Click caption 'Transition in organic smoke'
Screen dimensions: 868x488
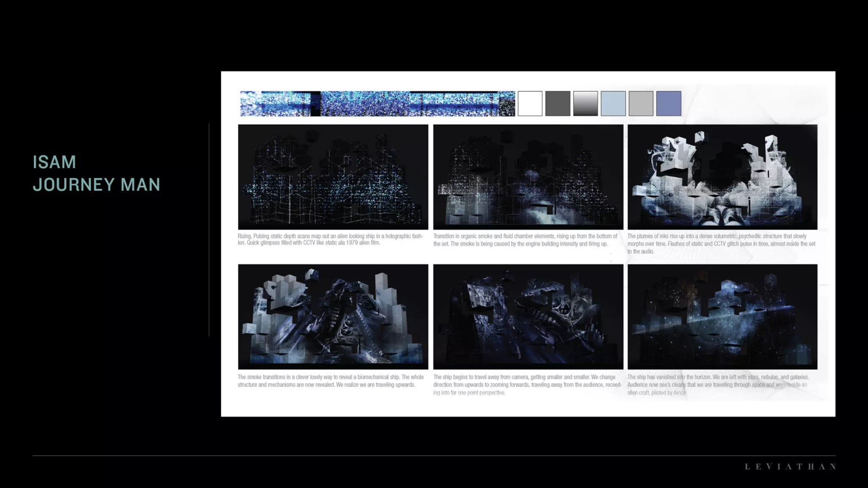[x=525, y=240]
